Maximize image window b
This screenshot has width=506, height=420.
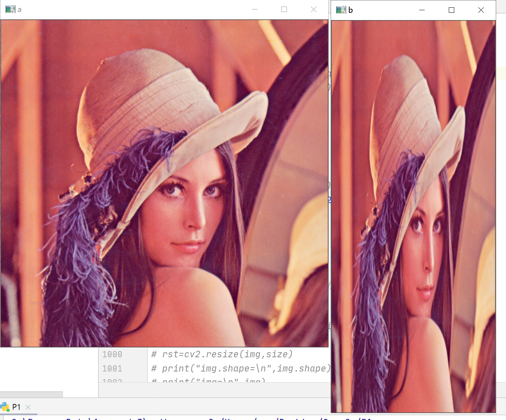point(451,10)
